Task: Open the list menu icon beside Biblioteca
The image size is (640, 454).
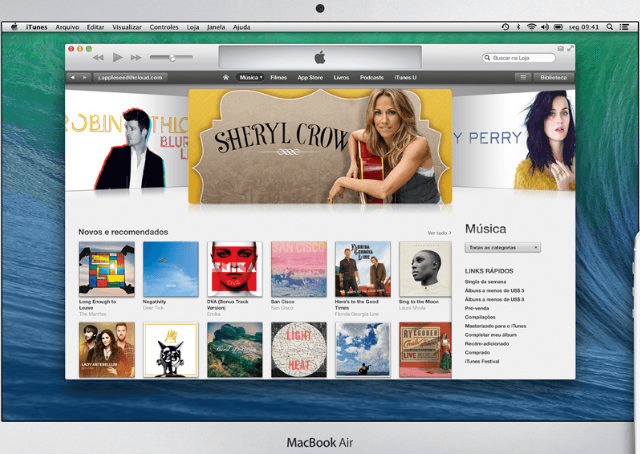Action: coord(522,77)
